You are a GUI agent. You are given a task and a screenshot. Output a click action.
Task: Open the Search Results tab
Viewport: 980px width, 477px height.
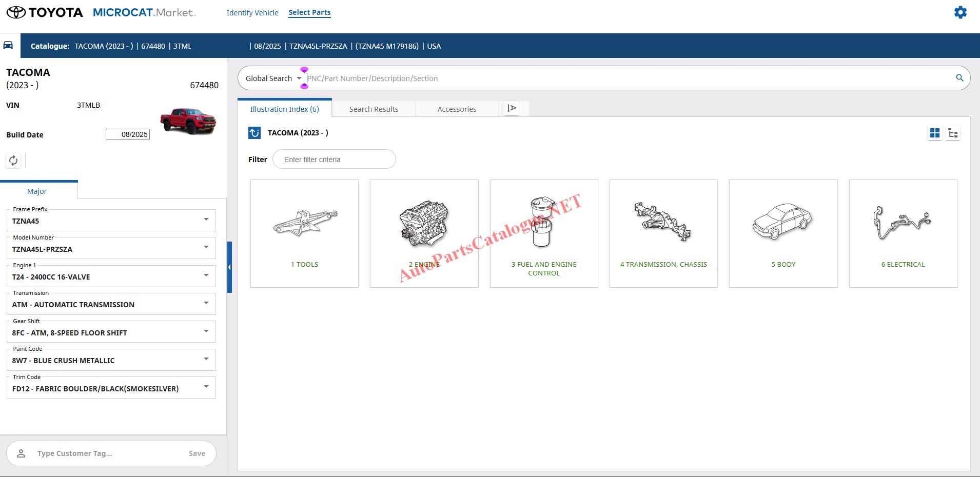[374, 109]
